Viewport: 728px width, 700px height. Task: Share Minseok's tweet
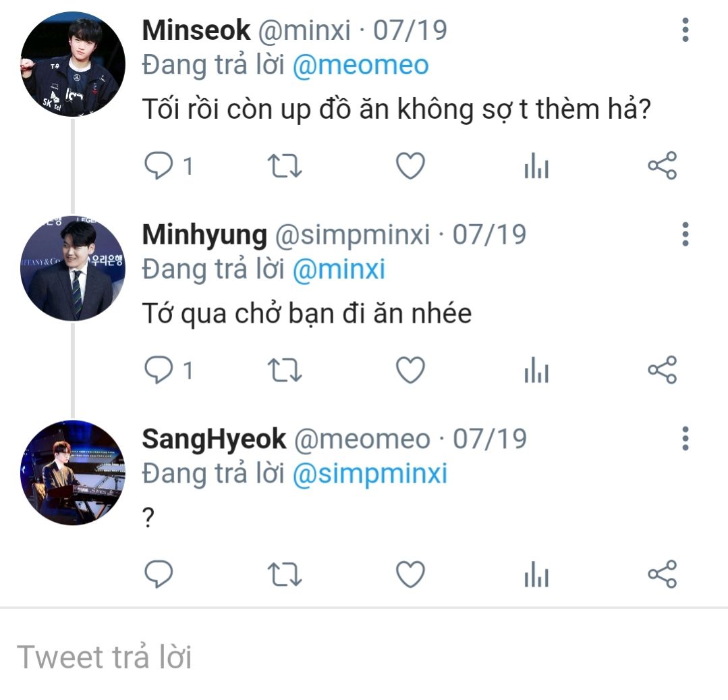click(662, 166)
